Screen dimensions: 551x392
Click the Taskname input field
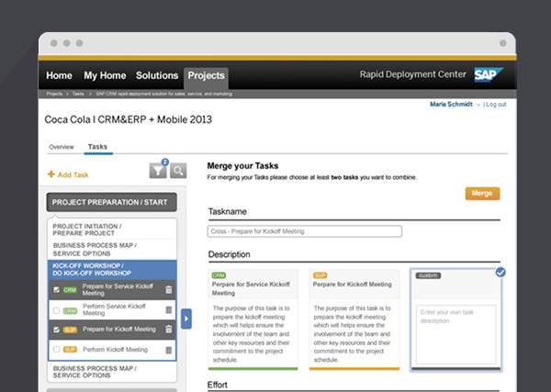[305, 231]
